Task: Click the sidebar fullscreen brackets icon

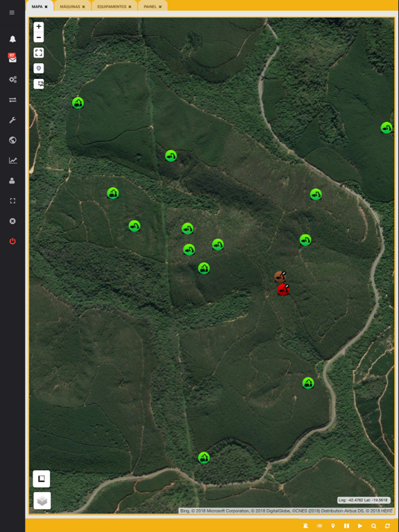Action: click(12, 201)
